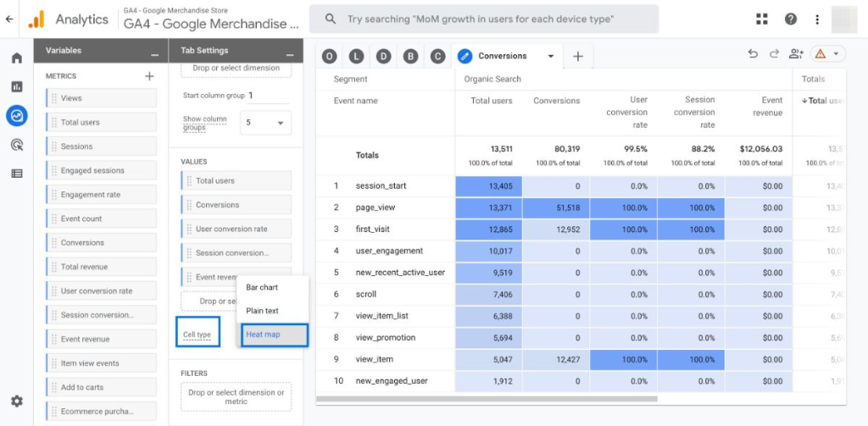Viewport: 868px width, 426px height.
Task: Add a metric with the plus icon
Action: (149, 76)
